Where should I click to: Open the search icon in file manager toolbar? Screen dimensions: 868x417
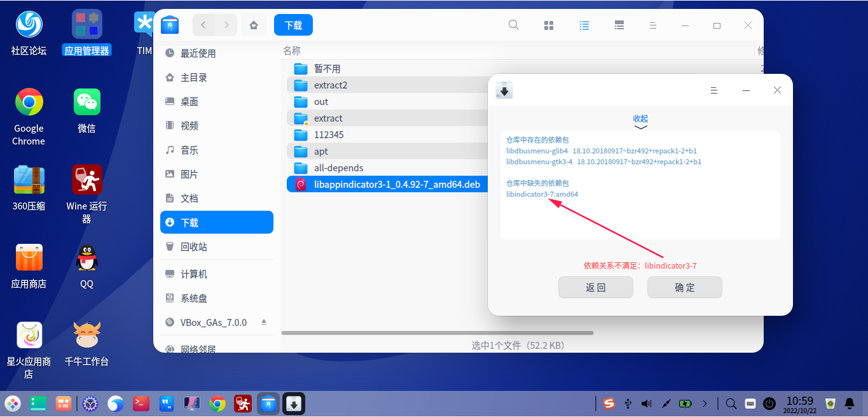pos(513,25)
